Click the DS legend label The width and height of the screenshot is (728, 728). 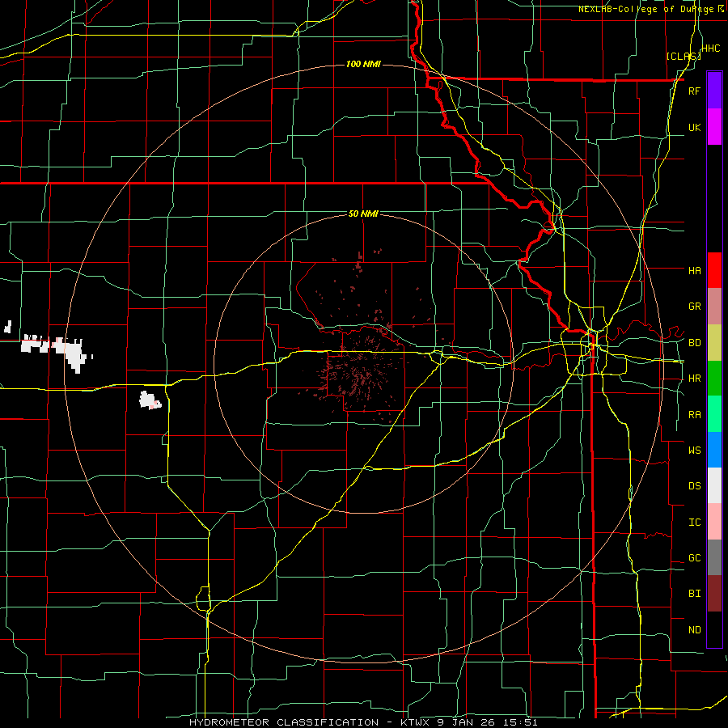[694, 485]
